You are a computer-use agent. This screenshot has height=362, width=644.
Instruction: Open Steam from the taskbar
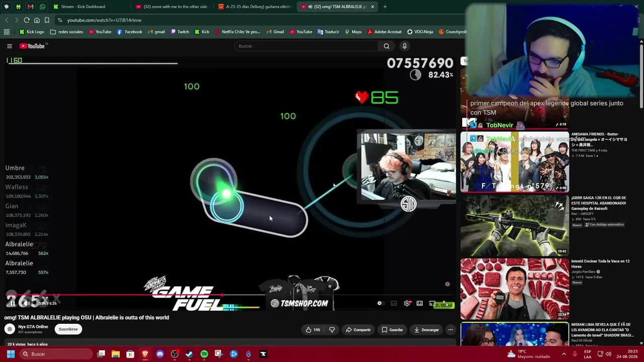pyautogui.click(x=189, y=354)
